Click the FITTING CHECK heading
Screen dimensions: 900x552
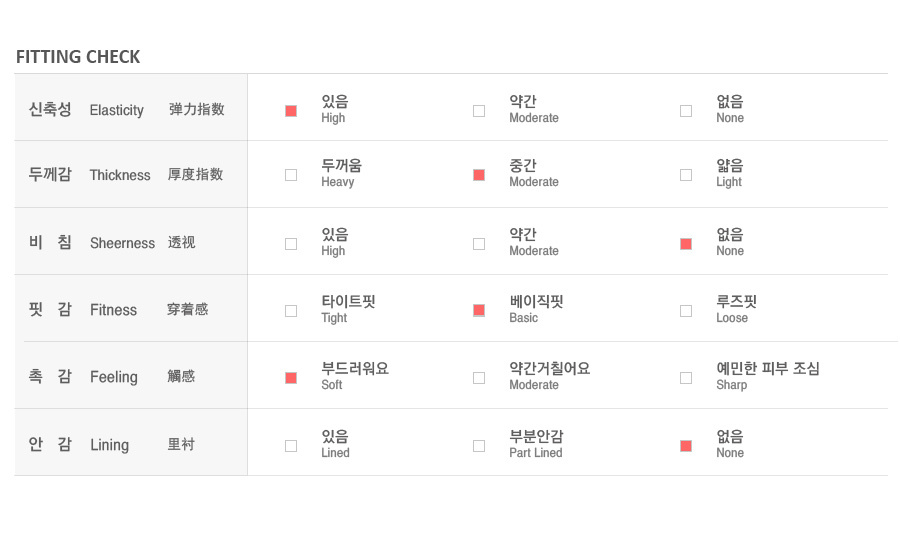point(78,57)
